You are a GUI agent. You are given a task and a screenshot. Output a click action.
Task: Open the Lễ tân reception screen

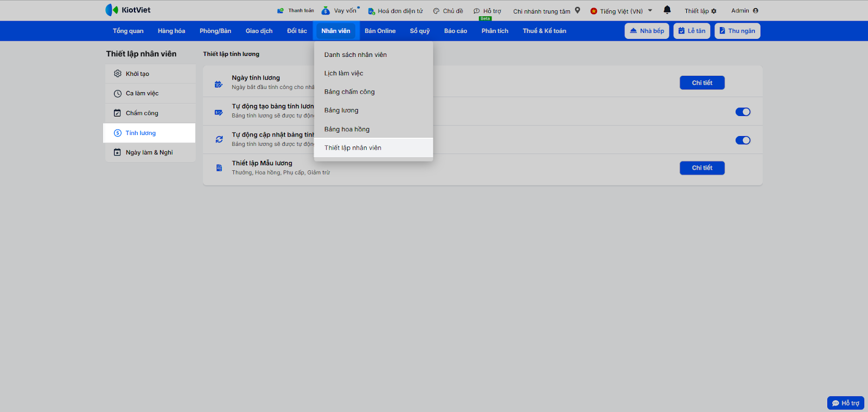[x=692, y=31]
